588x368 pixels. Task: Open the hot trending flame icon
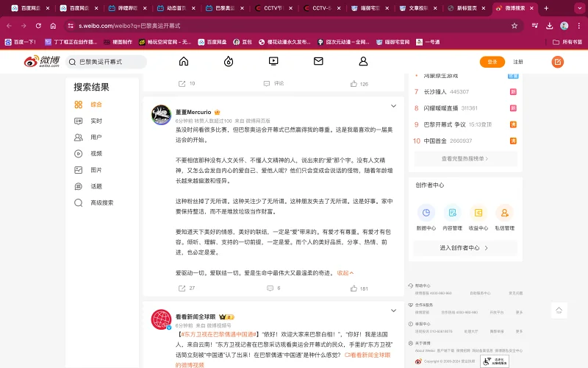click(229, 61)
